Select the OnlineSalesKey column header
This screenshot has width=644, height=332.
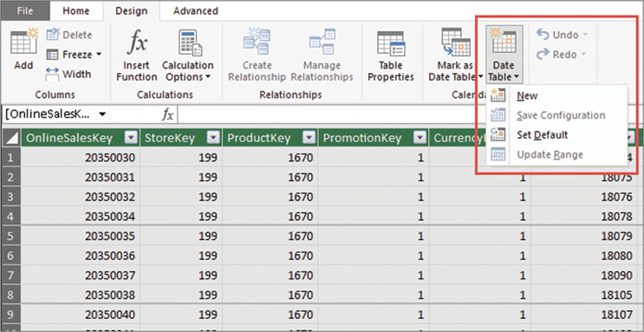tap(81, 139)
